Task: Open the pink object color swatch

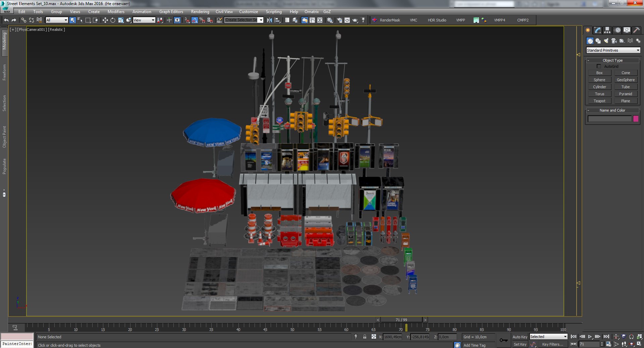Action: tap(636, 119)
